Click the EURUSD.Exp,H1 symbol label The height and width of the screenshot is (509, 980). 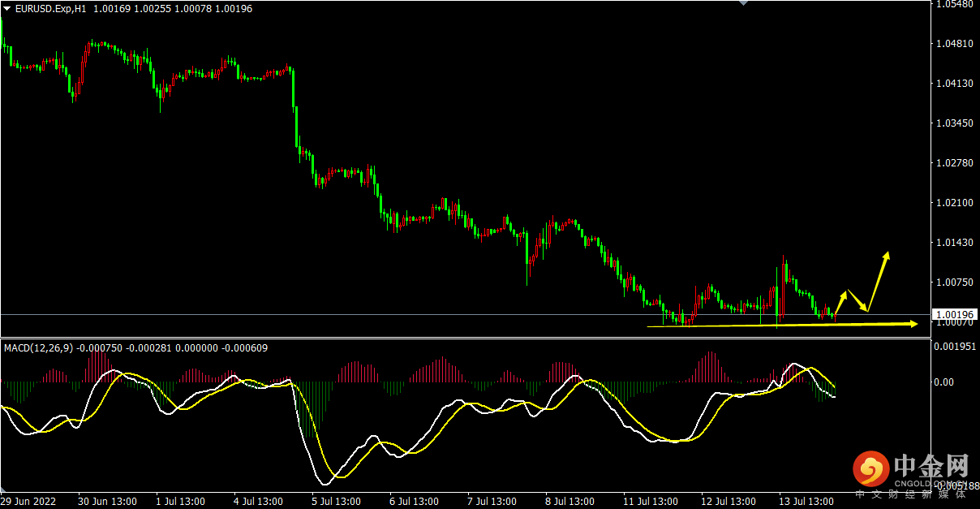[x=52, y=9]
